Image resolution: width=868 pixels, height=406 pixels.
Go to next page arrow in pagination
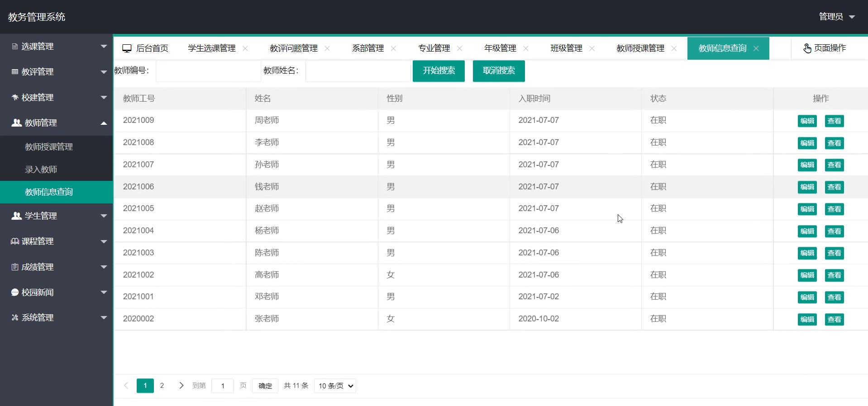coord(181,386)
